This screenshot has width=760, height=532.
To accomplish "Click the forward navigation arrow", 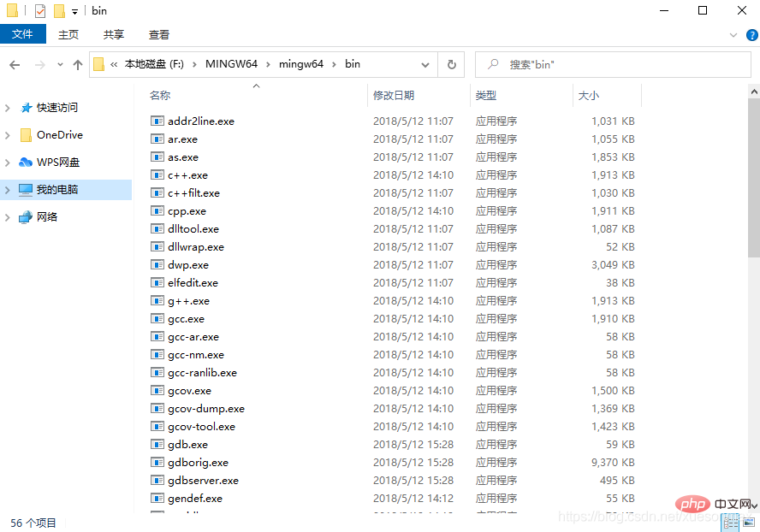I will [37, 64].
